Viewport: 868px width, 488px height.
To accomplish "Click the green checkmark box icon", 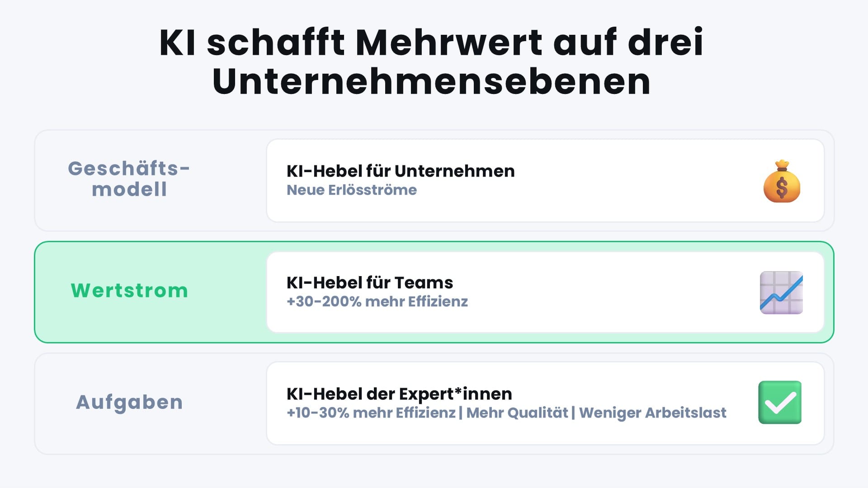I will pyautogui.click(x=780, y=402).
